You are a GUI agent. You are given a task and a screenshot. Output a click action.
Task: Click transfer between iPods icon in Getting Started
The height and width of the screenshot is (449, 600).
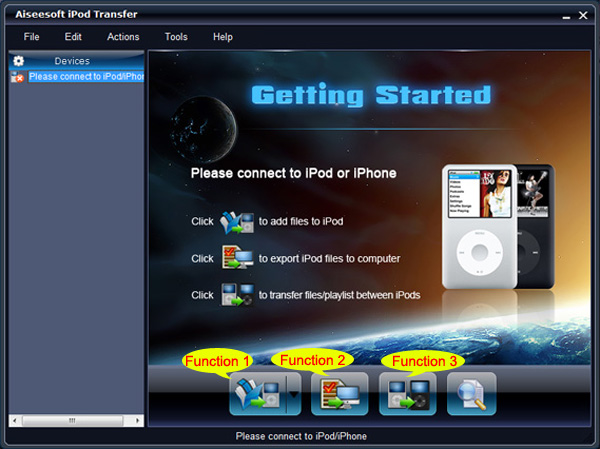(x=237, y=294)
